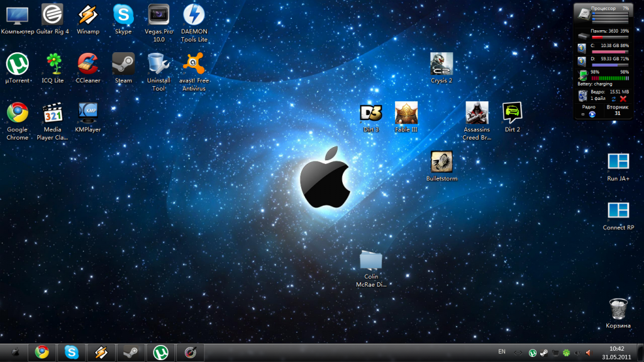Open Assassins Creed Brotherhood shortcut
The height and width of the screenshot is (362, 644).
tap(477, 121)
